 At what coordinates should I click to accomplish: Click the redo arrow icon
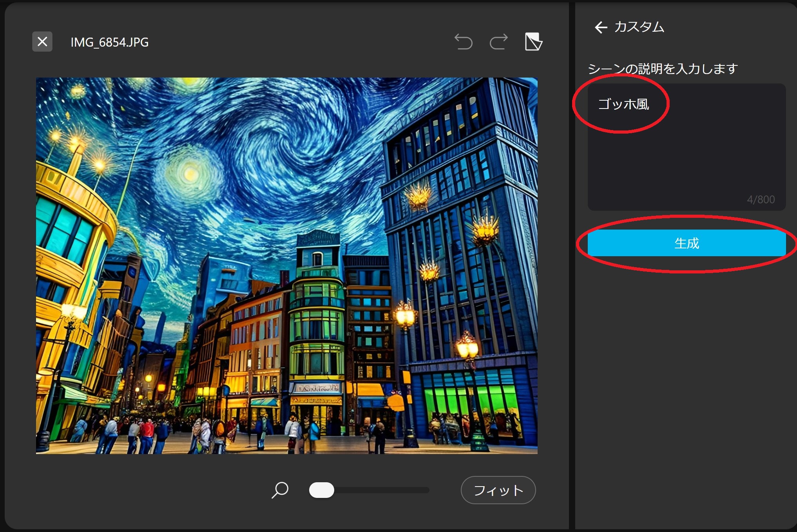point(498,42)
